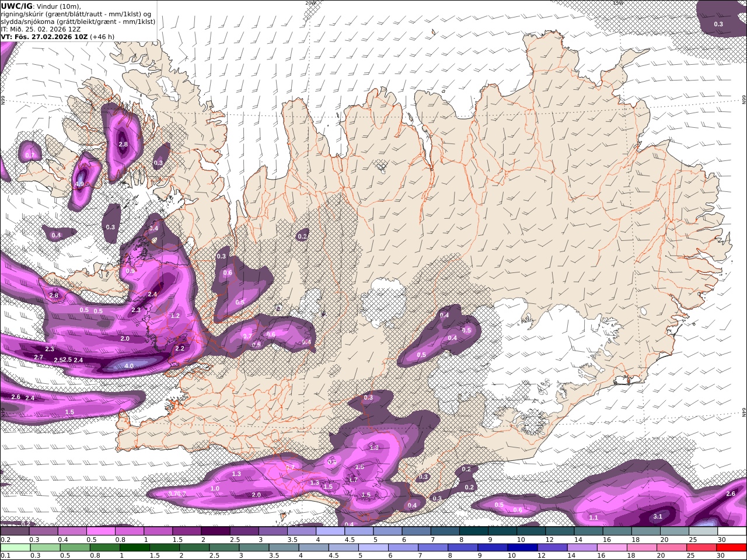Screen dimensions: 747x560
Task: Click the '4.0' precipitation value on the map
Action: point(129,366)
